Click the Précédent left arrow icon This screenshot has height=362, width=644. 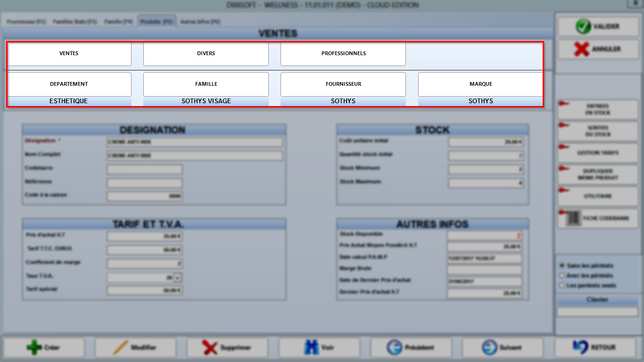(x=394, y=348)
